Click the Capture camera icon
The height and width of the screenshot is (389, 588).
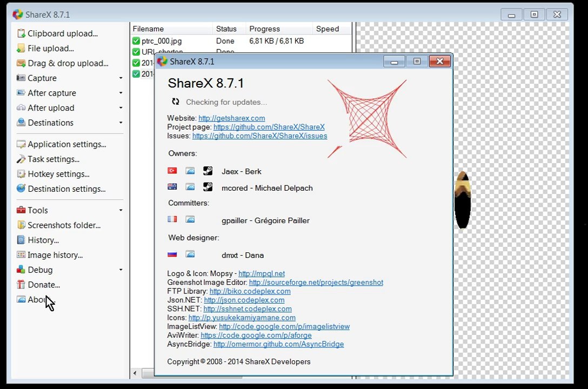click(x=21, y=78)
